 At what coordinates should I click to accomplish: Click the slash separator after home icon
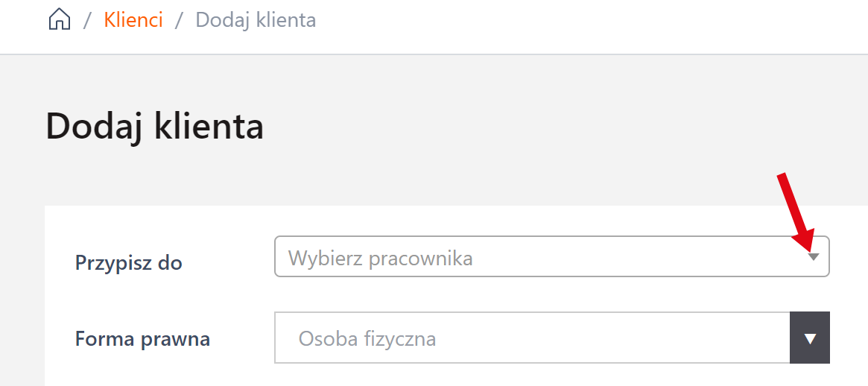[x=87, y=20]
